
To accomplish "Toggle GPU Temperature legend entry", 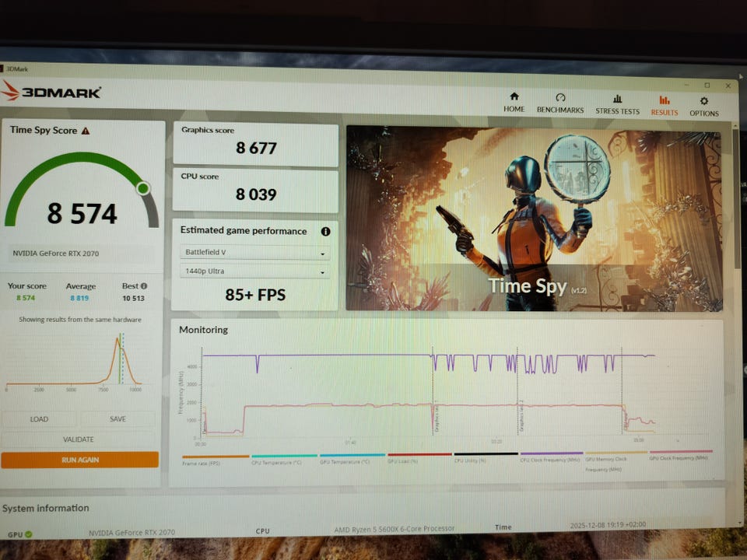I will pos(352,459).
